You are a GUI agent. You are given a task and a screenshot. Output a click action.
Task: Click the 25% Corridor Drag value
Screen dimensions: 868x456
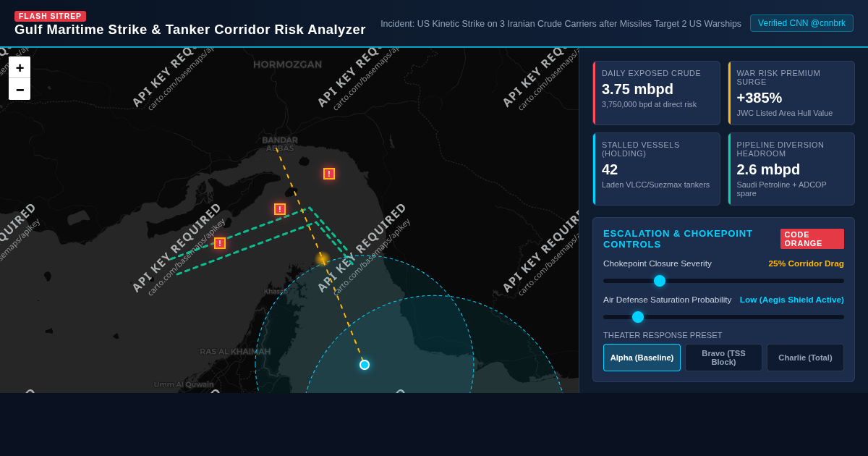click(806, 263)
